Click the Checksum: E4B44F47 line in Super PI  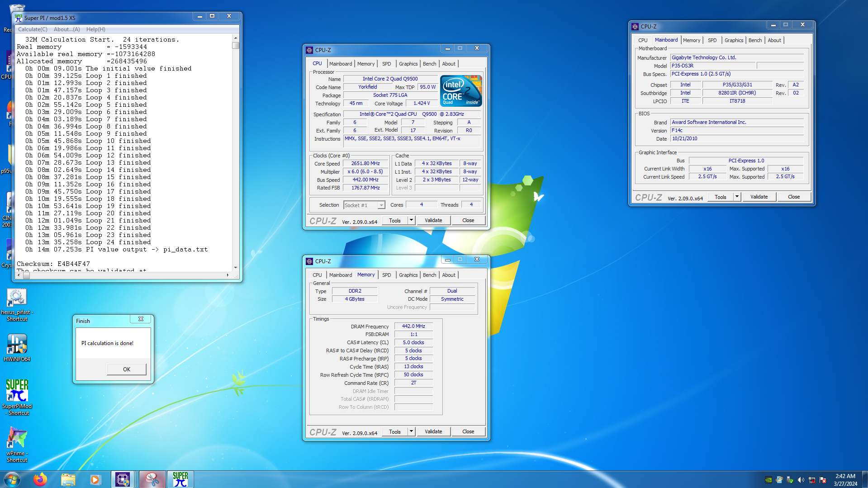53,264
